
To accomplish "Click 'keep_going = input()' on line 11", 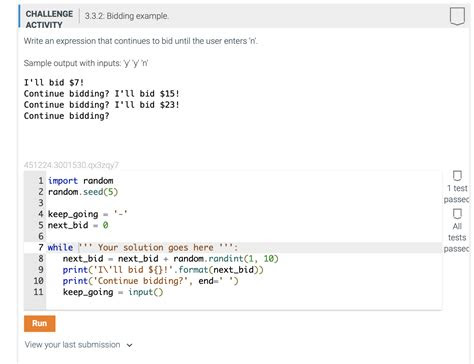I will coord(113,292).
